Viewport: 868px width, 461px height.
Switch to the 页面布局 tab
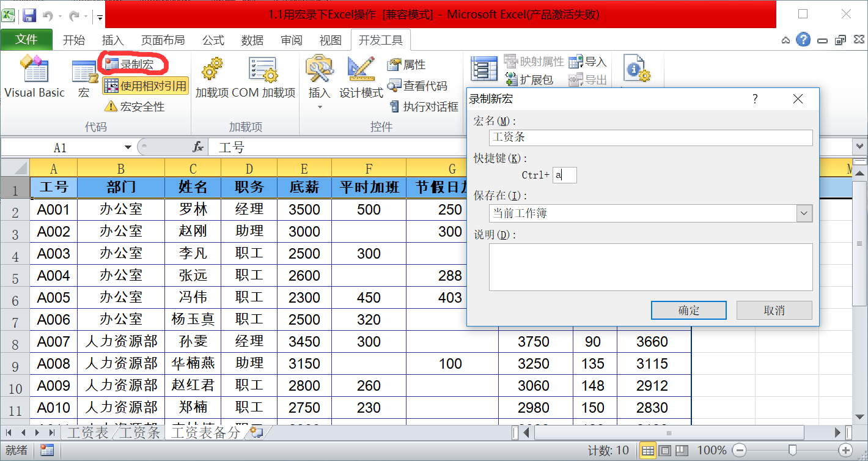pos(163,40)
